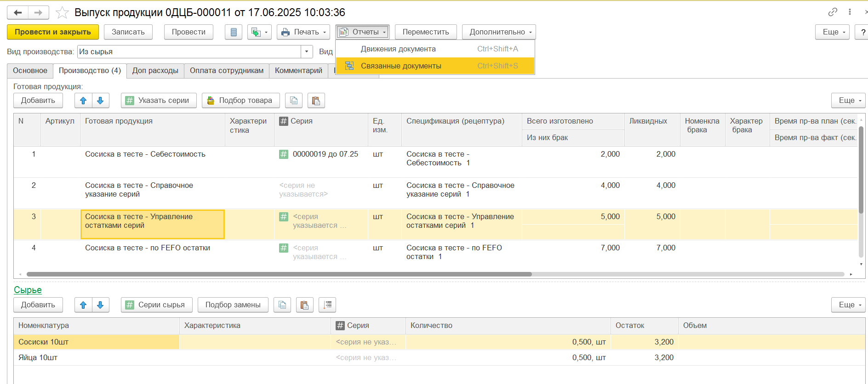Viewport: 868px width, 384px height.
Task: Add document to favorites with star
Action: tap(62, 12)
